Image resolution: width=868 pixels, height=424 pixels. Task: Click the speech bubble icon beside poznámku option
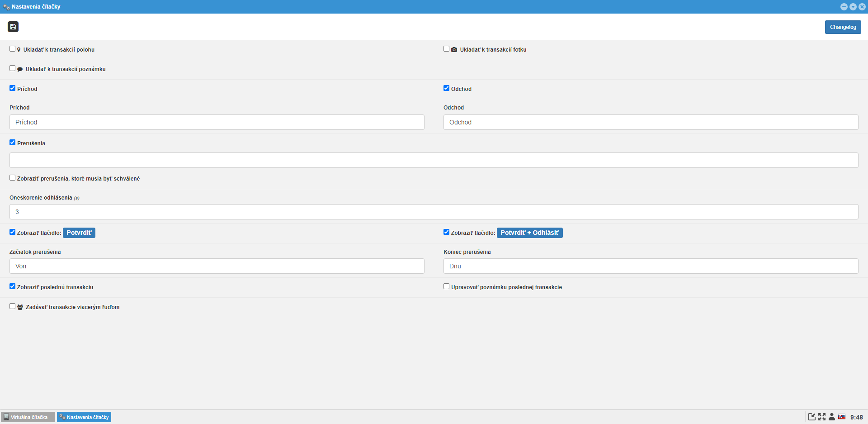point(20,69)
